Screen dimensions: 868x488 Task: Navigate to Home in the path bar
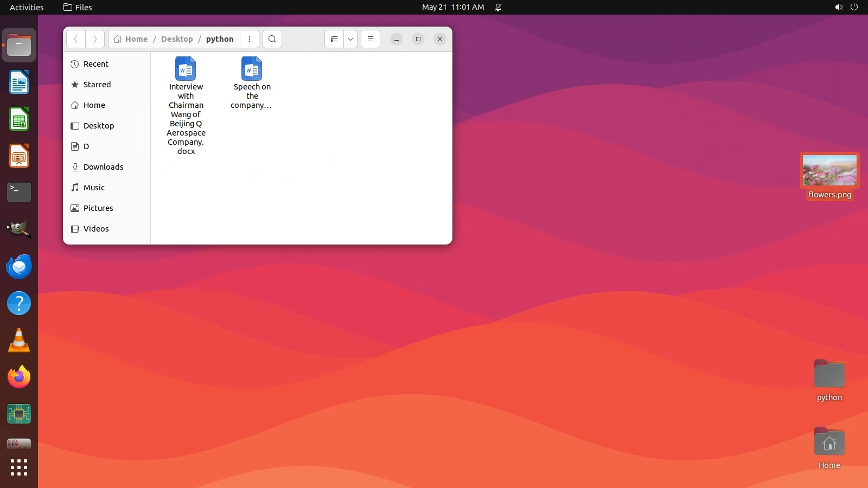pos(131,39)
